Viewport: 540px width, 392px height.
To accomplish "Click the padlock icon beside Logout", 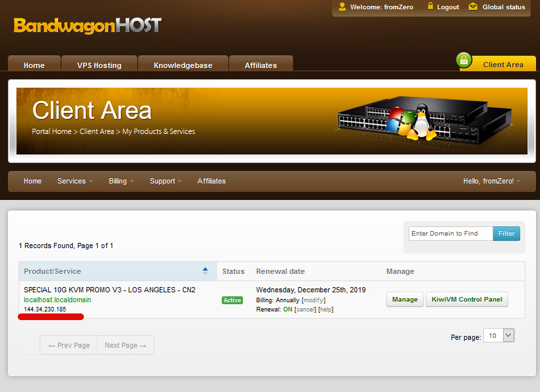I will pos(430,7).
